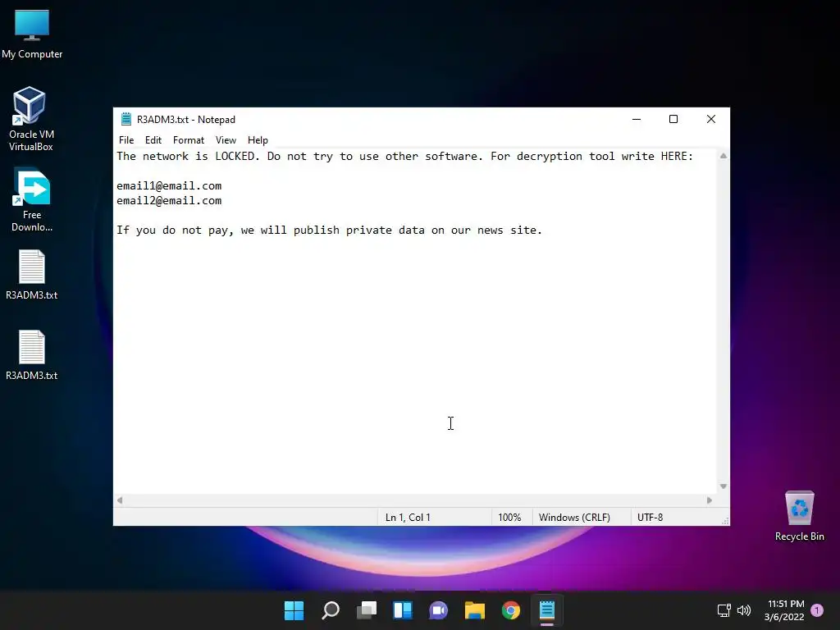Open the File menu in Notepad
Screen dimensions: 840x630
[126, 139]
